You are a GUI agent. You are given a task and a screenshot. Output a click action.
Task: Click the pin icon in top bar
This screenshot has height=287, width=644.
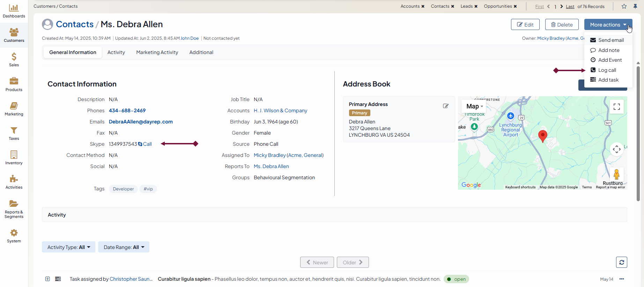click(x=635, y=6)
